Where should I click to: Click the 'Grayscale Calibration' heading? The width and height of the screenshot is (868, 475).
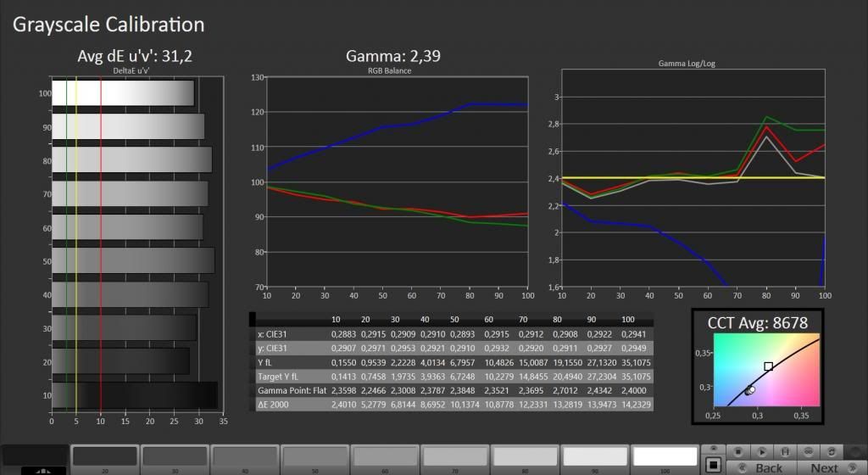click(108, 25)
